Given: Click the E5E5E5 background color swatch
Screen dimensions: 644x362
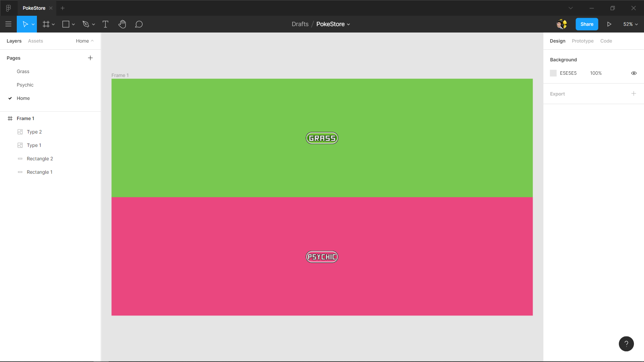Looking at the screenshot, I should click(x=553, y=73).
